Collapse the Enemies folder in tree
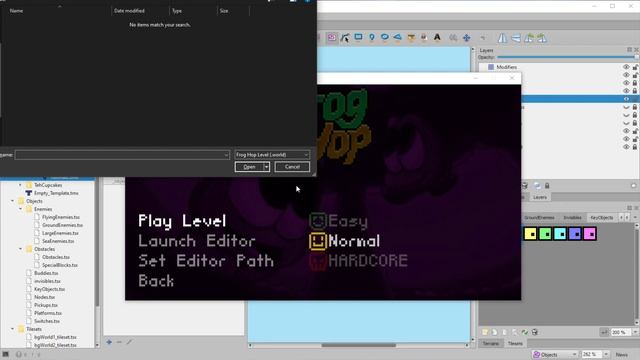640x360 pixels. [x=20, y=209]
